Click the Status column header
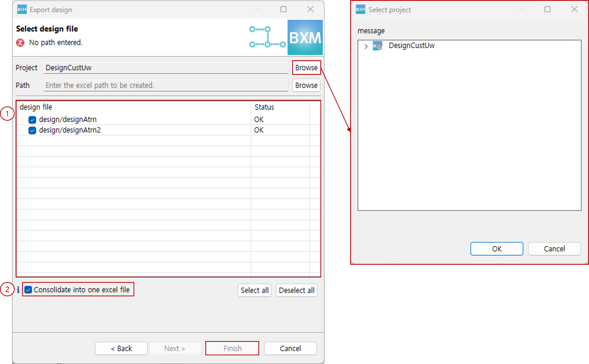589x364 pixels. [x=264, y=107]
